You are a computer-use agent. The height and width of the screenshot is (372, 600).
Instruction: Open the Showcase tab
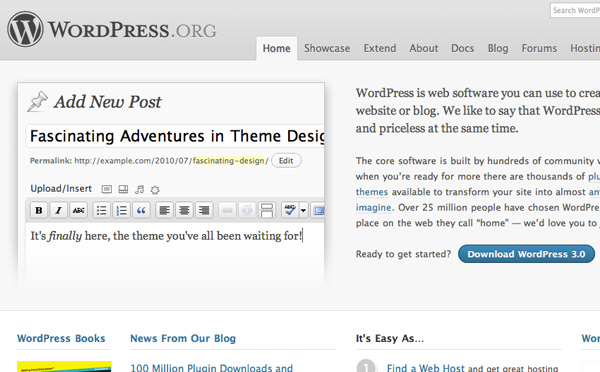click(327, 48)
